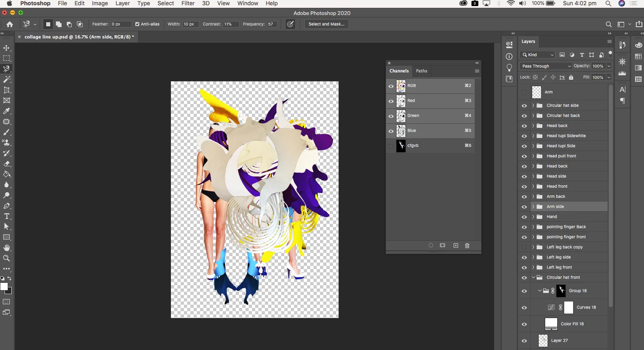Viewport: 644px width, 350px height.
Task: Lock all layer attributes icon
Action: [x=571, y=77]
